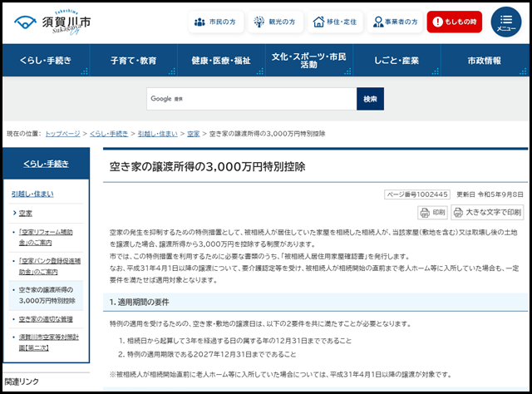The height and width of the screenshot is (394, 532).
Task: Click the page title 空き家の譲渡所得の3,000万円特別控除
Action: pos(207,166)
